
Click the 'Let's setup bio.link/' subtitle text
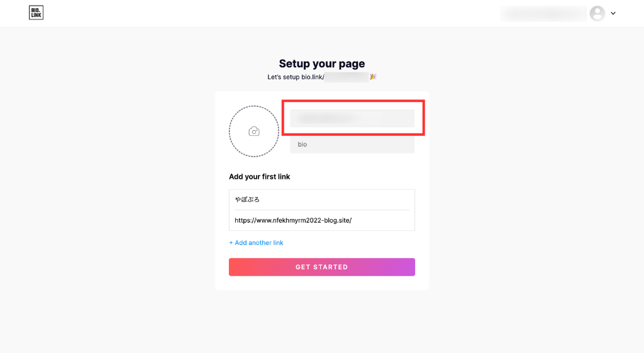click(x=296, y=77)
